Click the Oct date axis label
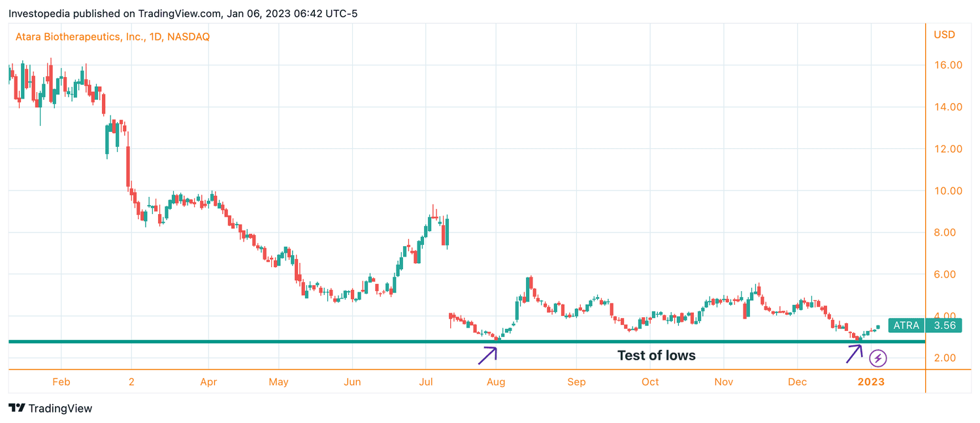The image size is (980, 423). (650, 382)
